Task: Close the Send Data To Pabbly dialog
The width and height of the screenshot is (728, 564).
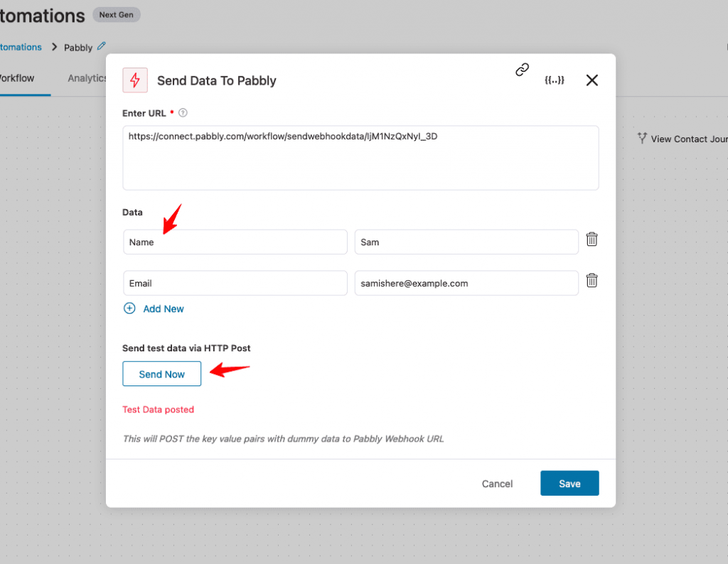Action: tap(592, 80)
